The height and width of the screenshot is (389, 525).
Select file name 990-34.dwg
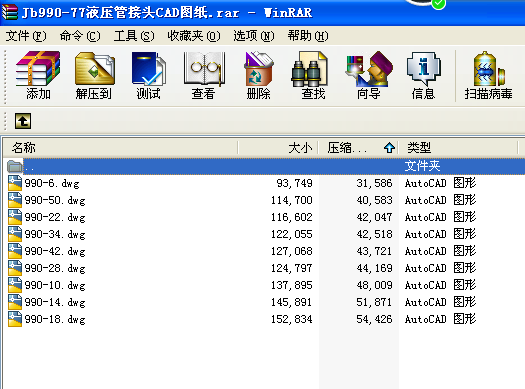[55, 234]
